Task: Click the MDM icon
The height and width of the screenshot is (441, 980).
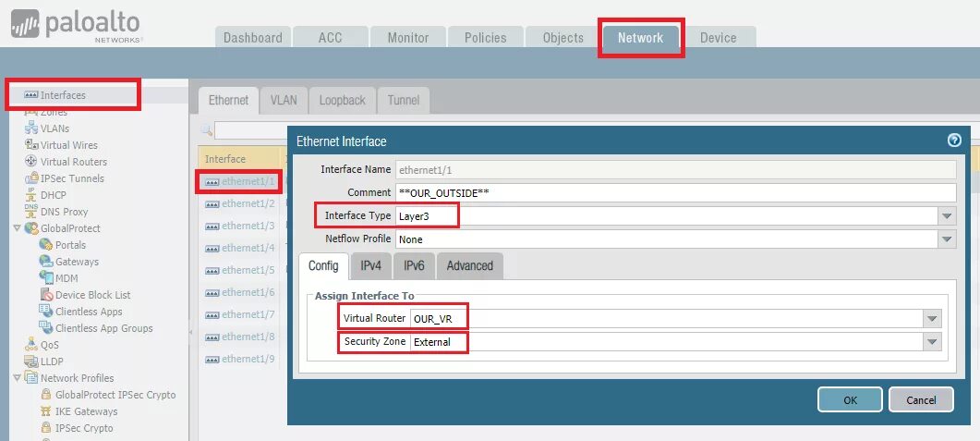Action: pos(45,277)
